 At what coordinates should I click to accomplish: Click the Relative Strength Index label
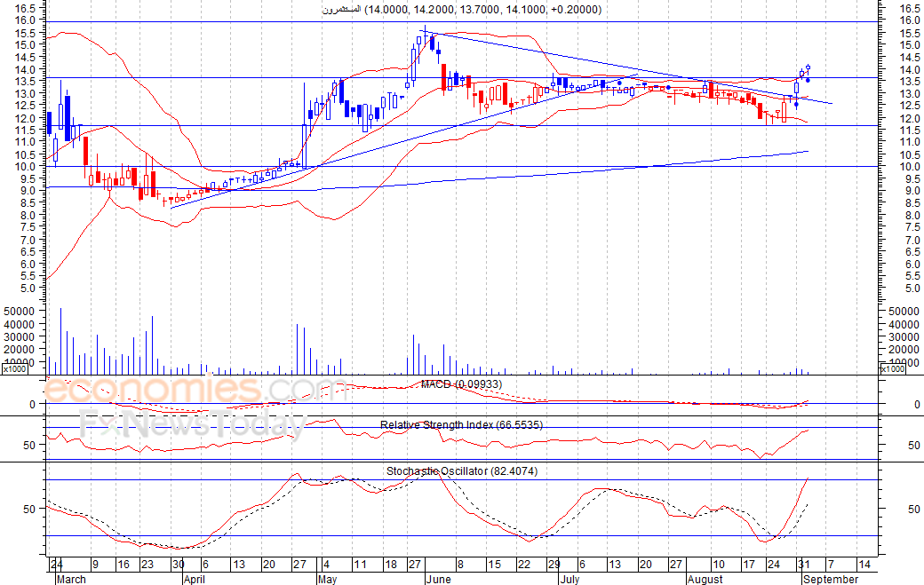tap(461, 425)
